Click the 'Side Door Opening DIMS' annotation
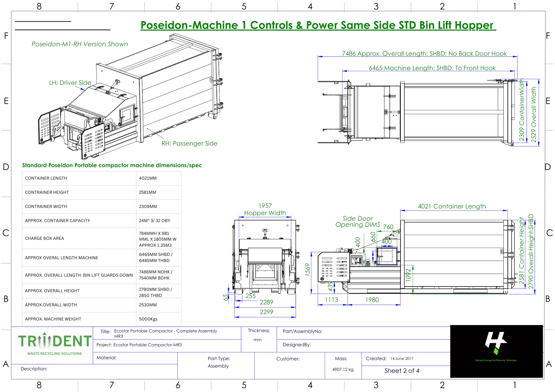The image size is (555, 392). pos(357,222)
